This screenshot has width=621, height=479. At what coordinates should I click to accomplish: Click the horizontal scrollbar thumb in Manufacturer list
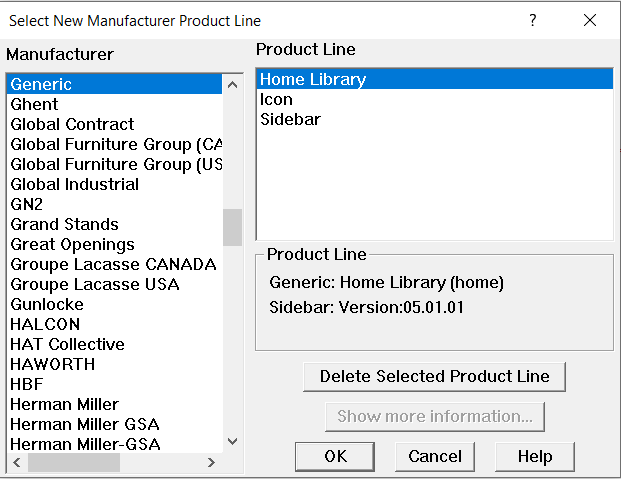point(74,462)
